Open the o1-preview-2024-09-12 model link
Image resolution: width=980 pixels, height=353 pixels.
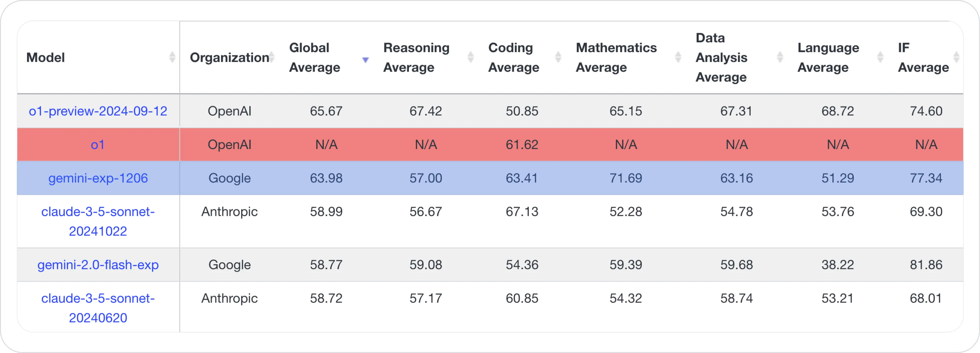click(97, 111)
